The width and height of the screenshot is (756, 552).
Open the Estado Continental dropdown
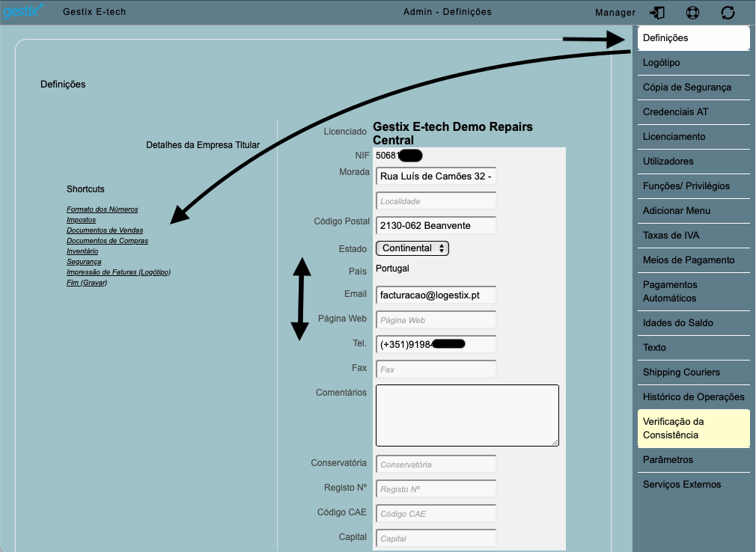coord(412,248)
